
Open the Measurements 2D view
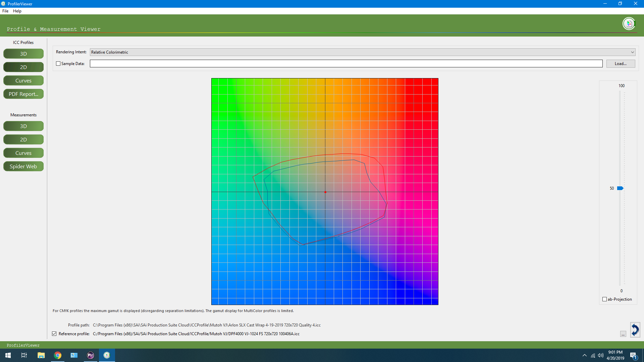[x=23, y=139]
